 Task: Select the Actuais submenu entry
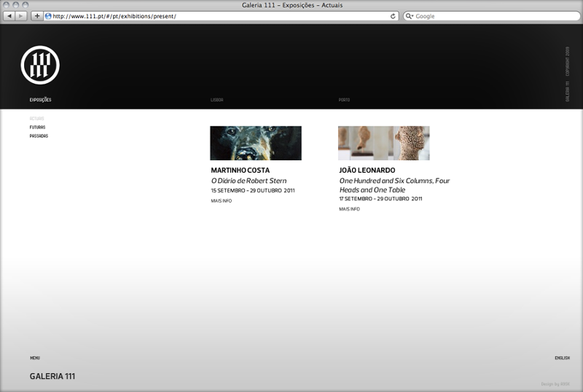coord(37,119)
